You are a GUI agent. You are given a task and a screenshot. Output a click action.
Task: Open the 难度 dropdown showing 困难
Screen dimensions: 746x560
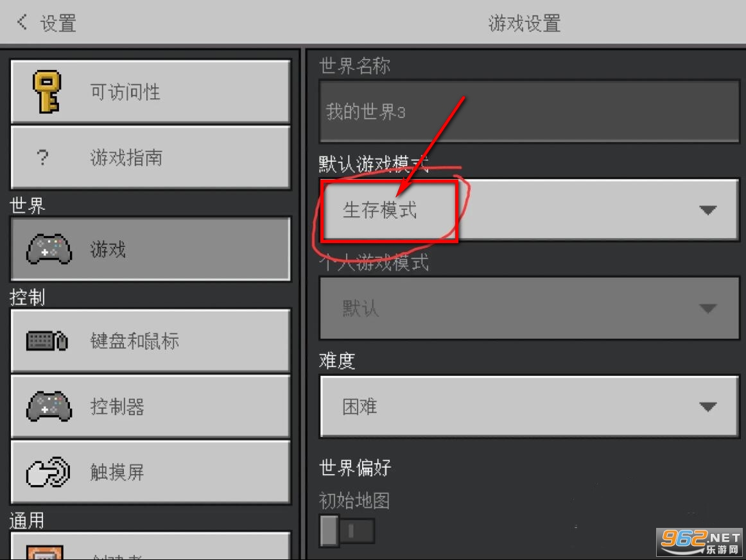click(x=530, y=407)
